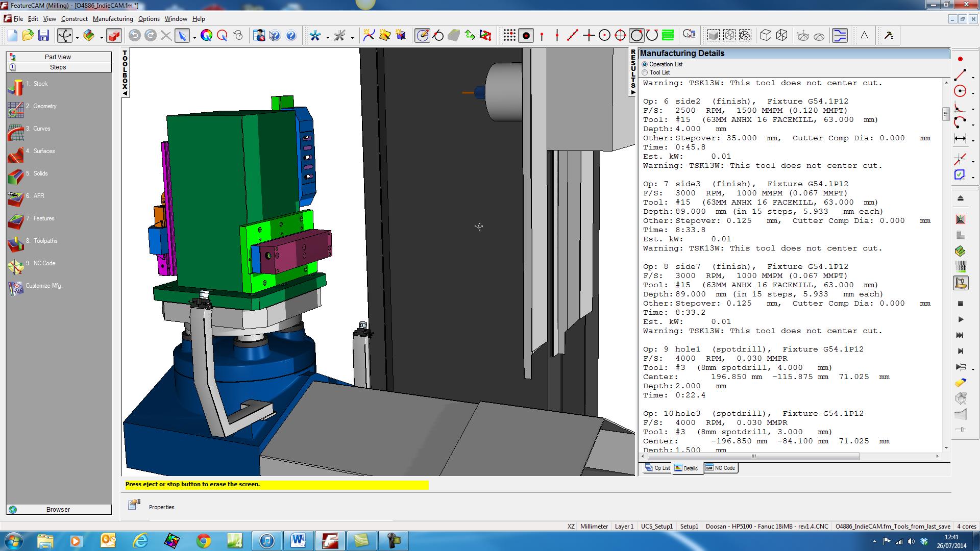Click the play simulation button

click(x=960, y=319)
